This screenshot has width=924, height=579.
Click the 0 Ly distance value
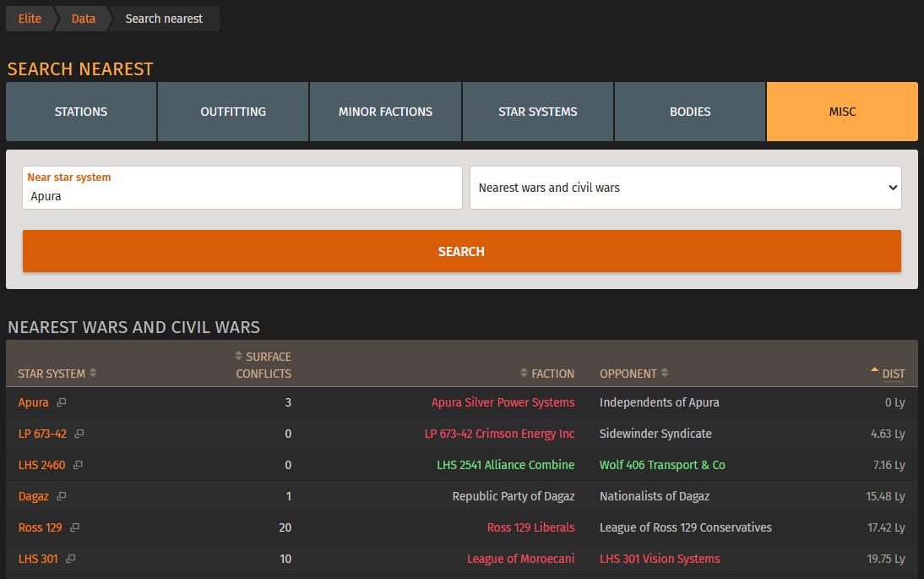(x=895, y=402)
